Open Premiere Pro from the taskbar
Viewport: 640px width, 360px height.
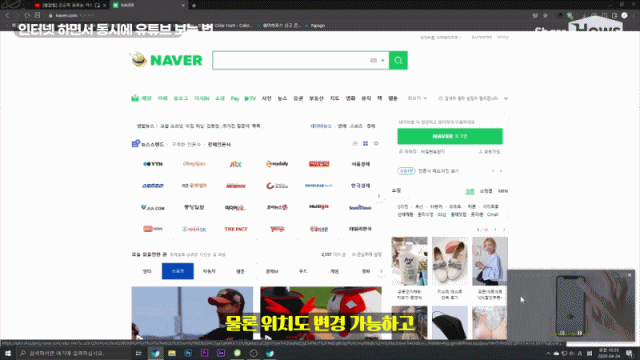click(204, 353)
